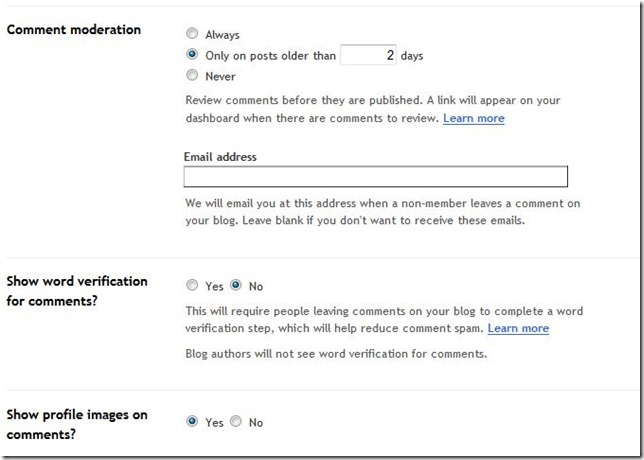Choose "Only on posts older than" radio option
The width and height of the screenshot is (644, 460).
[192, 55]
